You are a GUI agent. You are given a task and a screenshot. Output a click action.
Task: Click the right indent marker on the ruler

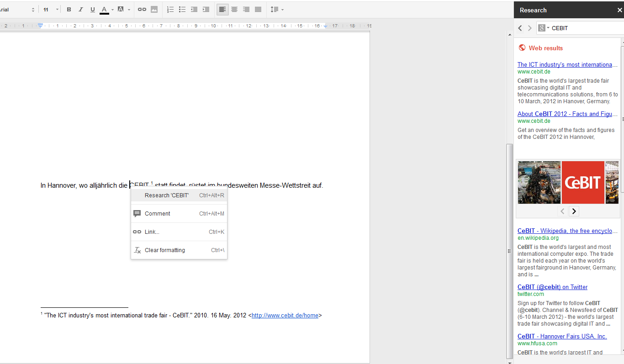point(326,27)
